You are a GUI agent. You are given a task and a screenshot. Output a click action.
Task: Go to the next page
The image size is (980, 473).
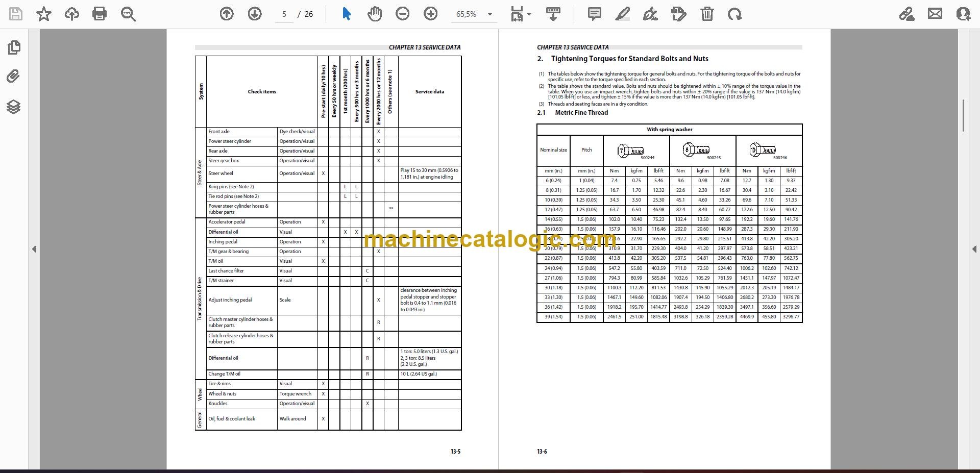click(255, 14)
